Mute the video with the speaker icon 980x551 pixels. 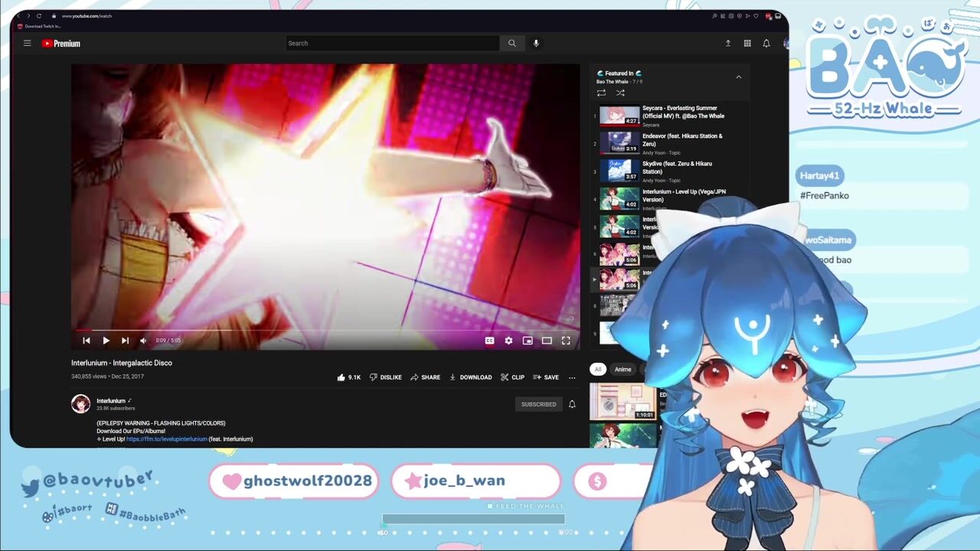(143, 341)
